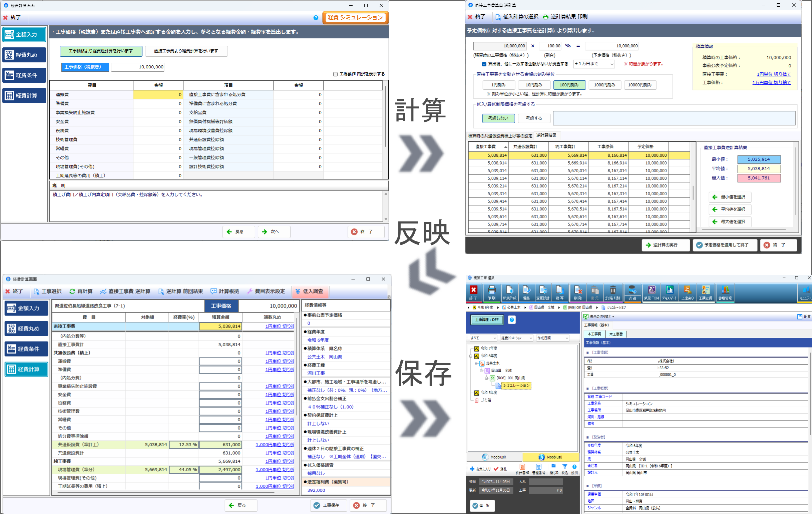Click 予定価格を適用して終了 button
The image size is (812, 514).
coord(725,245)
